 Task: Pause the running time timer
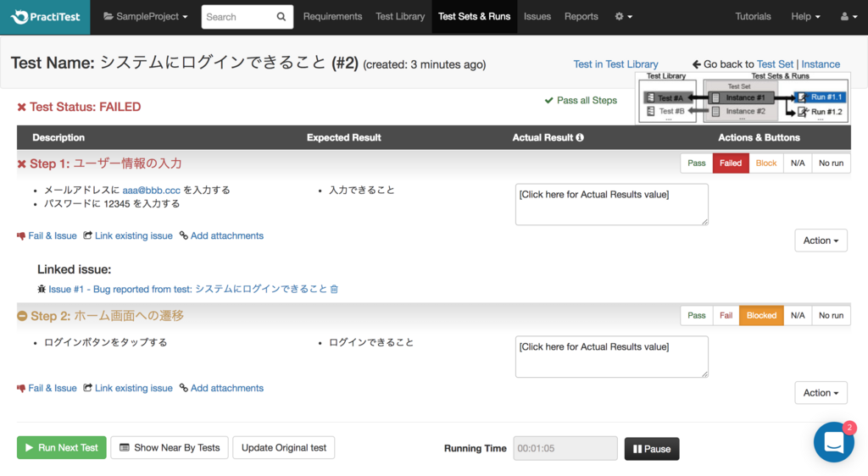pyautogui.click(x=652, y=449)
